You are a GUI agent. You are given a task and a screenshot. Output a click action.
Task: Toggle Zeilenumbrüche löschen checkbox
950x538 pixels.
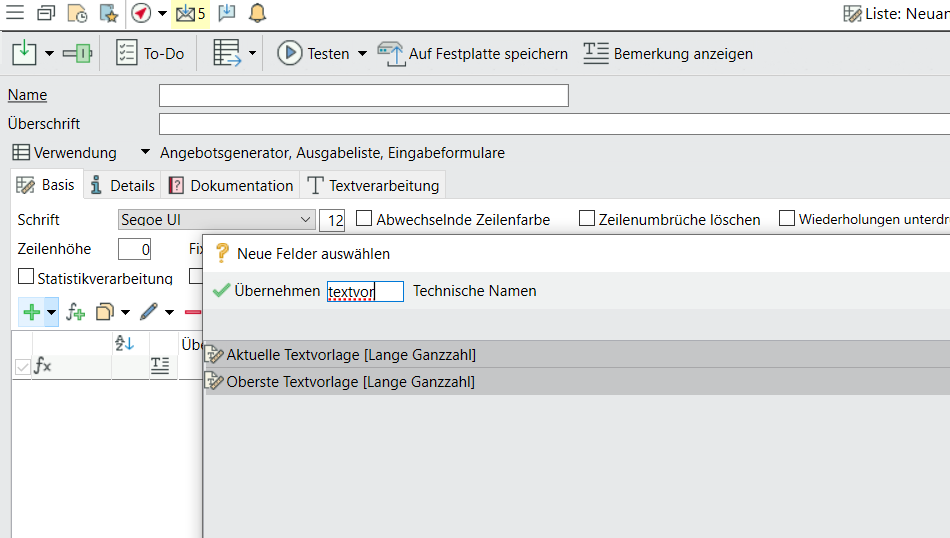pos(587,219)
